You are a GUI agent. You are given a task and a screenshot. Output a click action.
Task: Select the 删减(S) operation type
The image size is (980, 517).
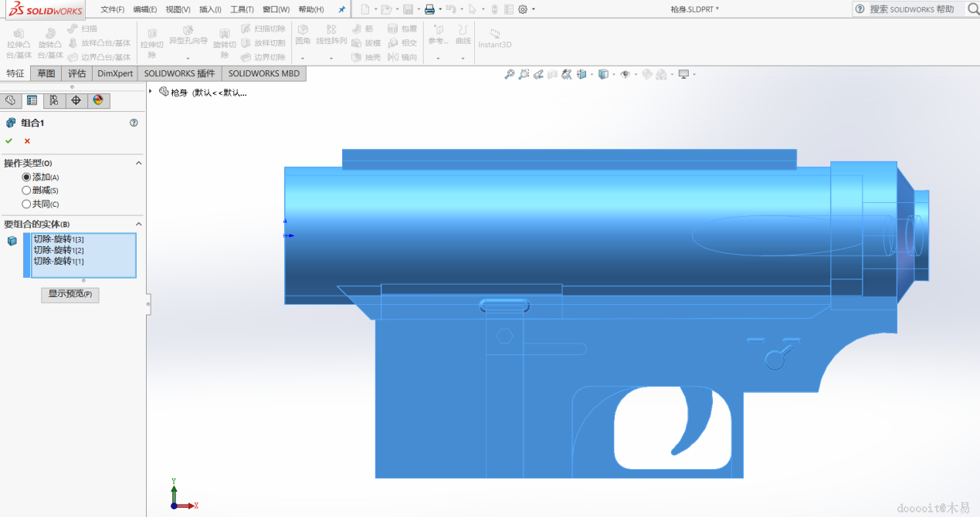click(26, 191)
